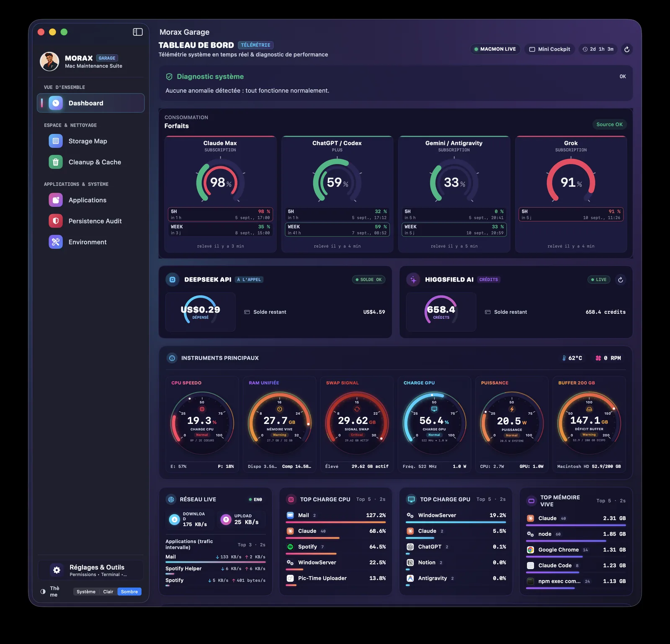Select the Sombre theme option
670x644 pixels.
(x=129, y=592)
